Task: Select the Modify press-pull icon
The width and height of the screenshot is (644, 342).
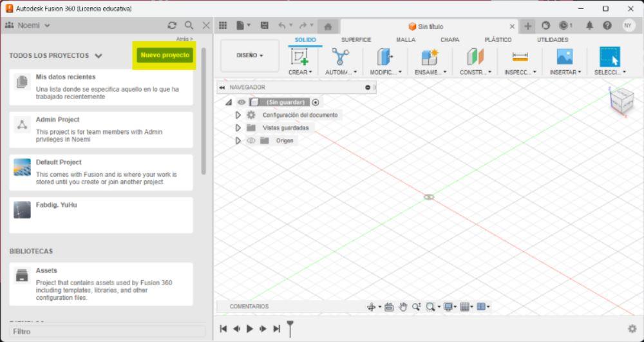Action: [385, 57]
